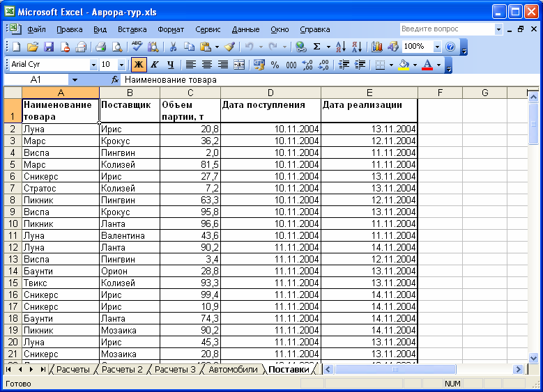Go to the last sheet tab arrow

point(43,370)
